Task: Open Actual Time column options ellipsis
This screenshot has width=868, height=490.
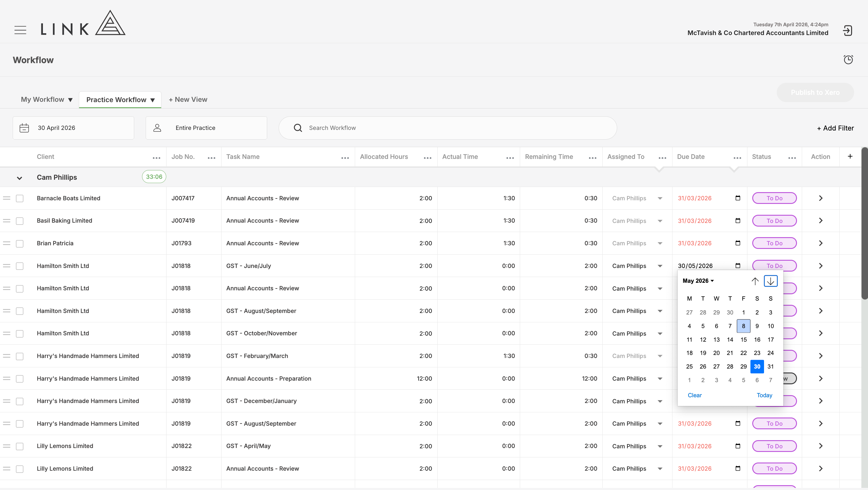Action: coord(510,158)
